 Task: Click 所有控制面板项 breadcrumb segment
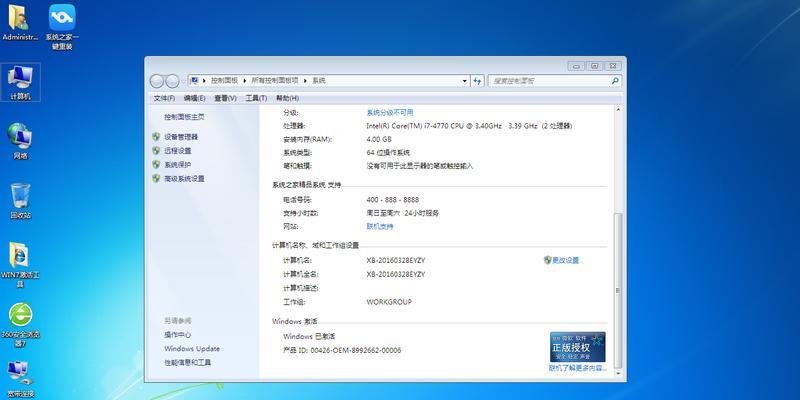point(275,81)
